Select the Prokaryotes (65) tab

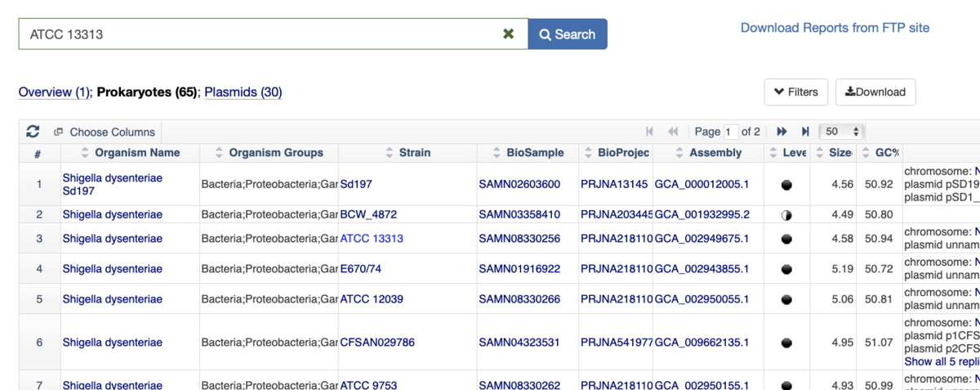coord(147,92)
